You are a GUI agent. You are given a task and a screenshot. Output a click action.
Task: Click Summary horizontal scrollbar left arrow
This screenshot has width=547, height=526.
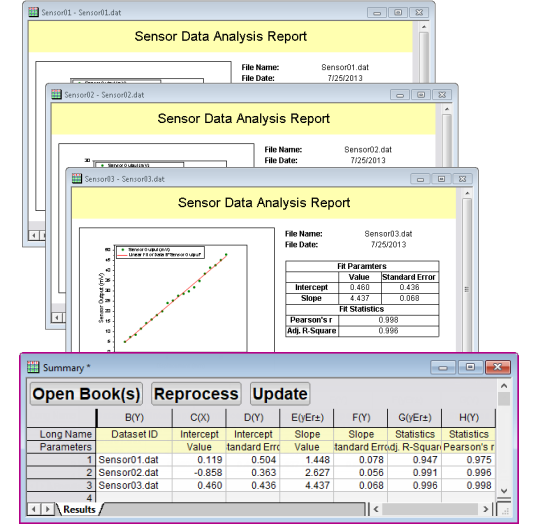point(376,509)
